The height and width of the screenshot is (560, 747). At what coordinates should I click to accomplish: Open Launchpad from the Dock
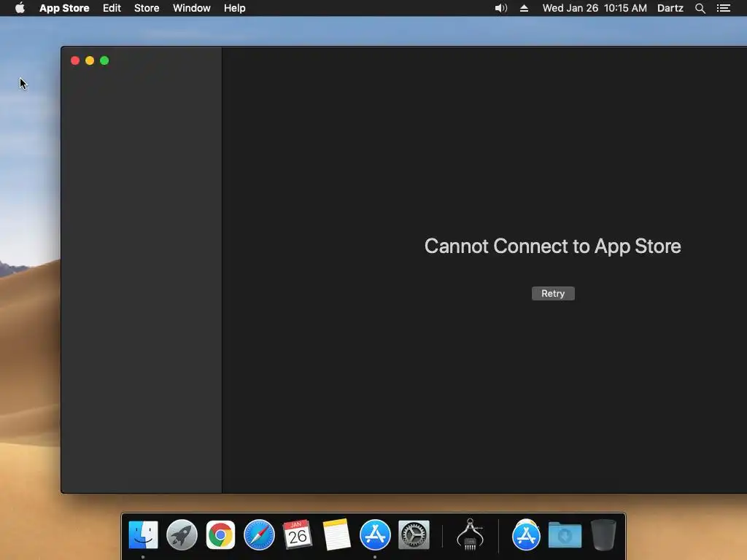182,534
